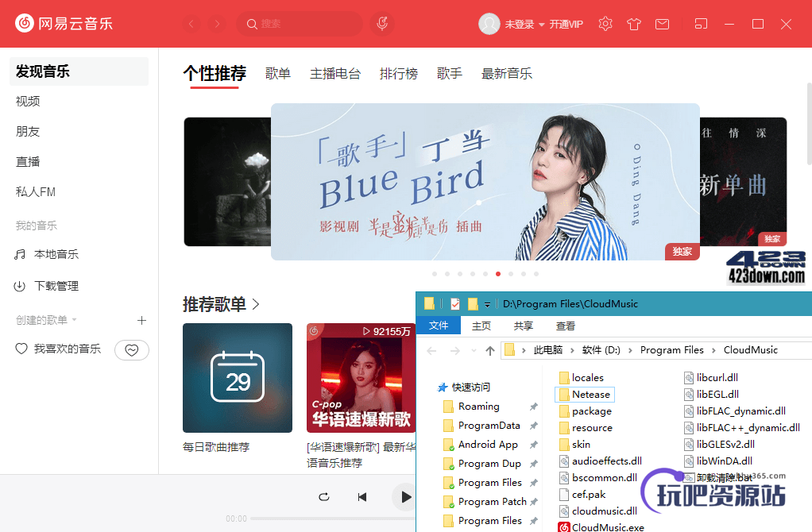
Task: Open listen-to-identify microphone icon
Action: point(382,24)
